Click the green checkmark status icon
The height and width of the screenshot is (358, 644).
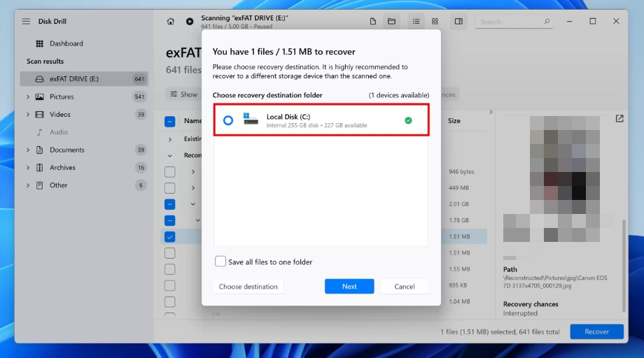point(408,120)
